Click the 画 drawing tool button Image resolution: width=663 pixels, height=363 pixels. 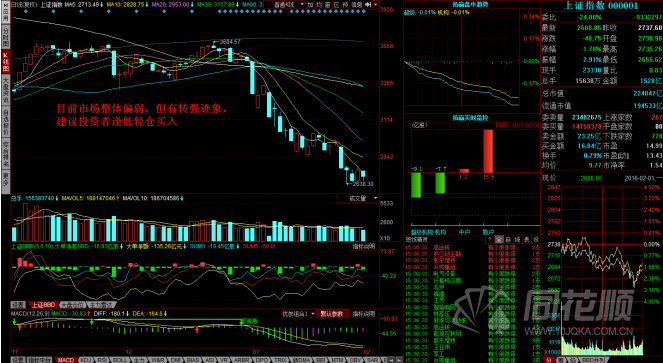(x=328, y=5)
